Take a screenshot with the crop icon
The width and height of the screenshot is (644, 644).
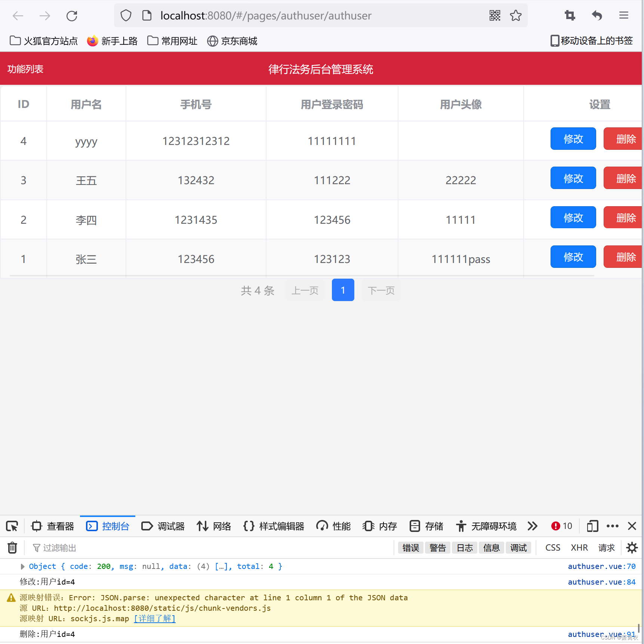coord(570,15)
